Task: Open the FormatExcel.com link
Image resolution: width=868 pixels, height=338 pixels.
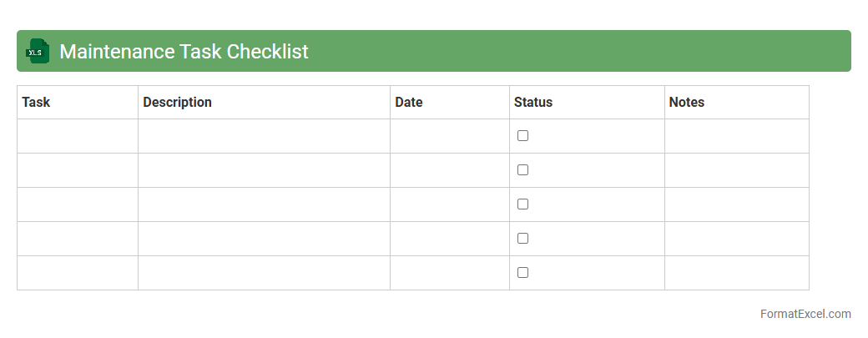Action: tap(805, 314)
